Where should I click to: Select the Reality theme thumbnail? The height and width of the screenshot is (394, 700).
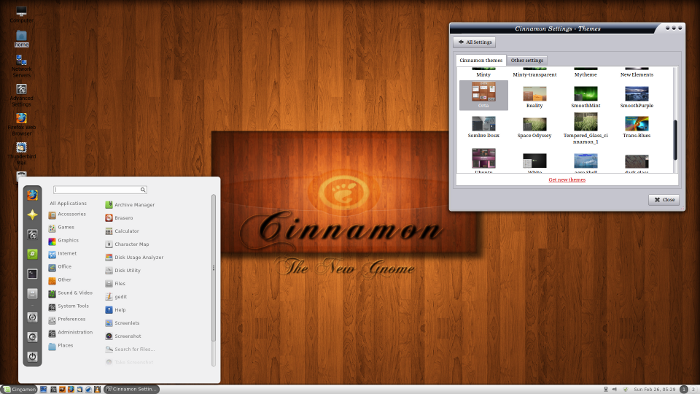click(x=534, y=98)
